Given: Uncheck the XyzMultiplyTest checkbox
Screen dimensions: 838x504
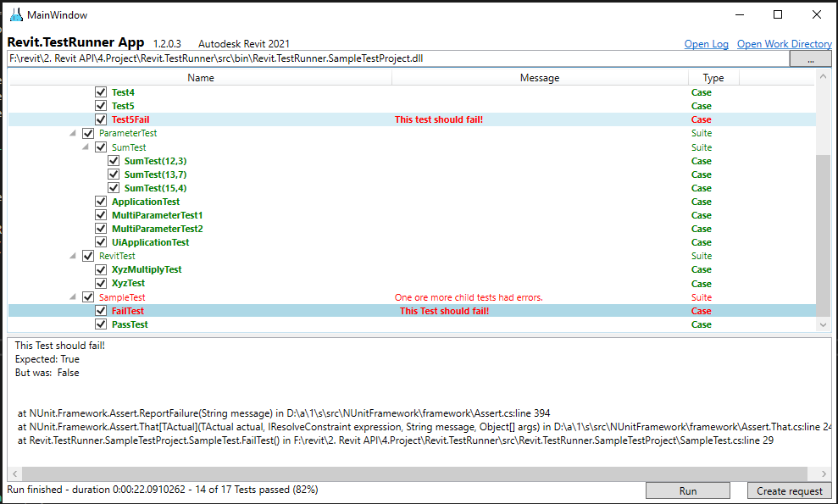Looking at the screenshot, I should [101, 269].
